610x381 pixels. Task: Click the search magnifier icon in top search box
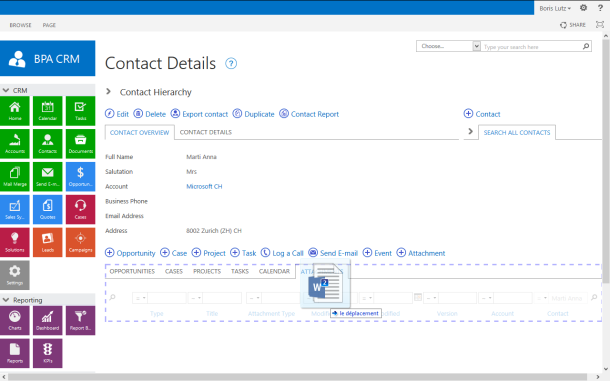(586, 46)
